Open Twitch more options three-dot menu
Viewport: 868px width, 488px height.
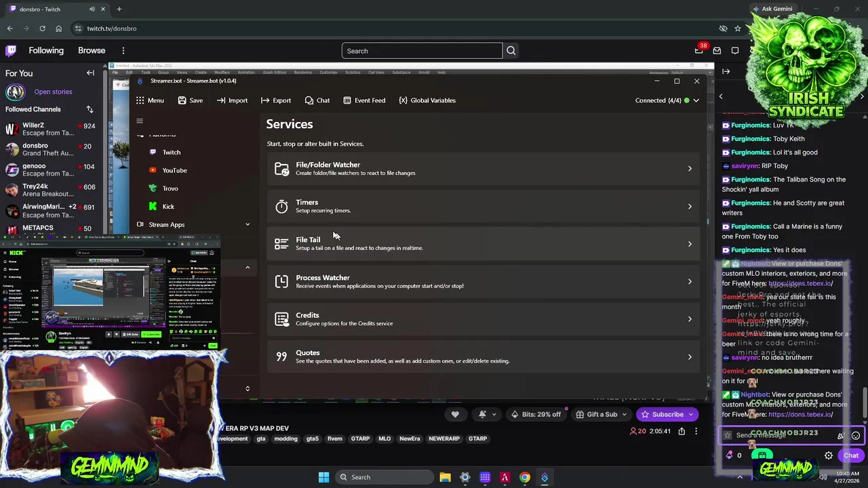point(123,51)
